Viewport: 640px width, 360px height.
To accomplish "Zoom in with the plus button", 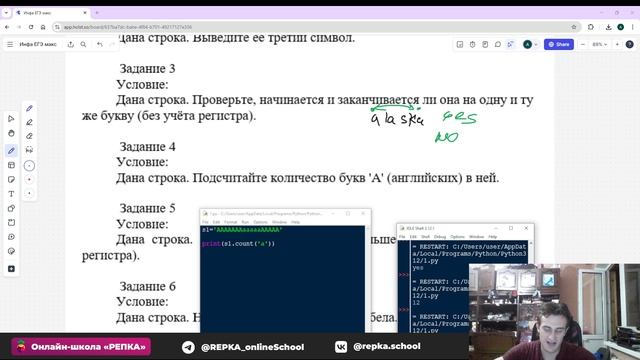I will coord(617,44).
